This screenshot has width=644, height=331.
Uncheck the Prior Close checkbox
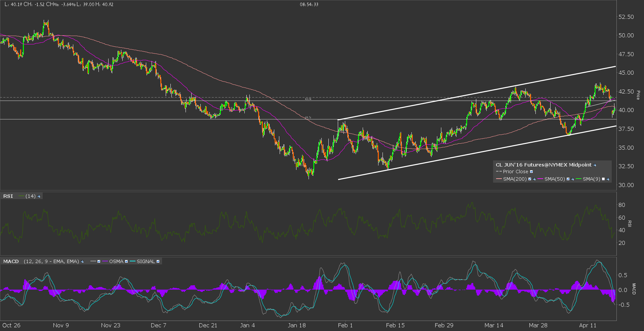point(531,172)
